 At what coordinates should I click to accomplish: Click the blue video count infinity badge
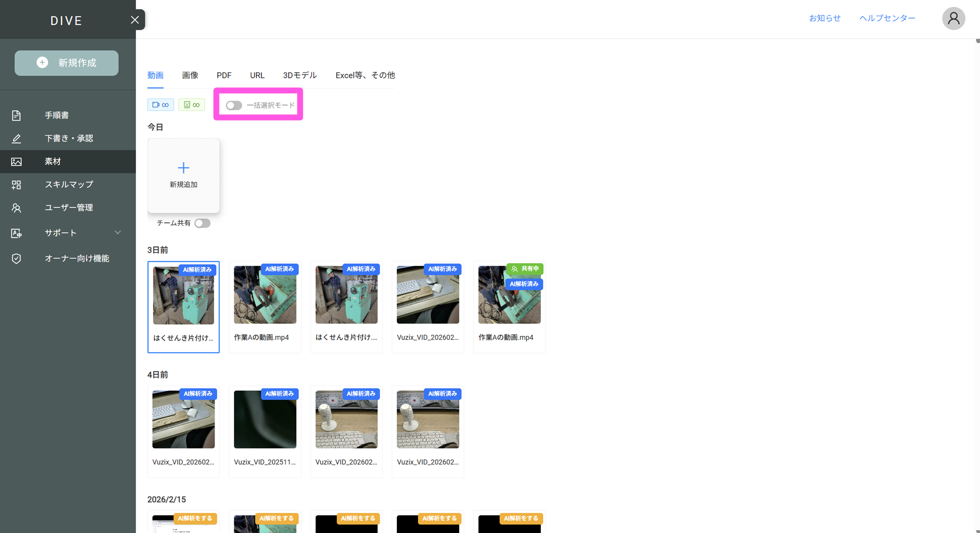160,104
